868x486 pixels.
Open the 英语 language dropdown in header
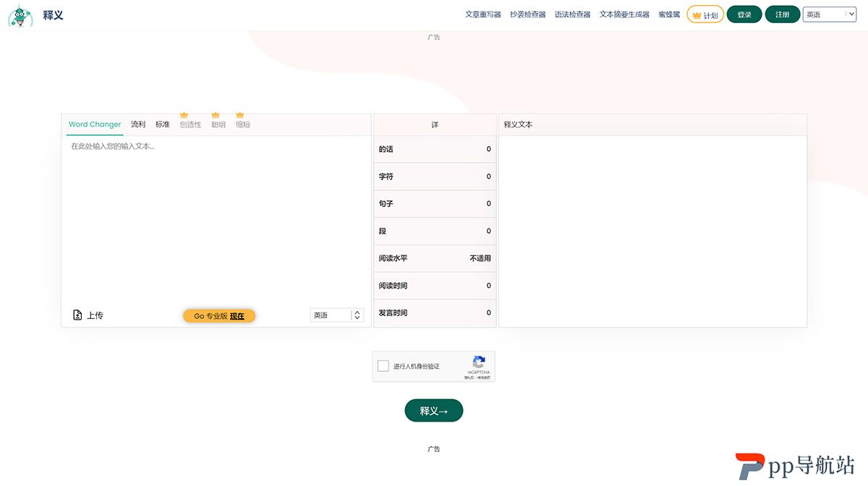830,14
